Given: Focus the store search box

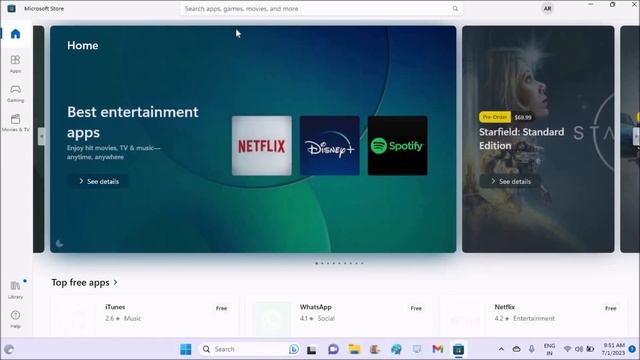Looking at the screenshot, I should [x=322, y=9].
